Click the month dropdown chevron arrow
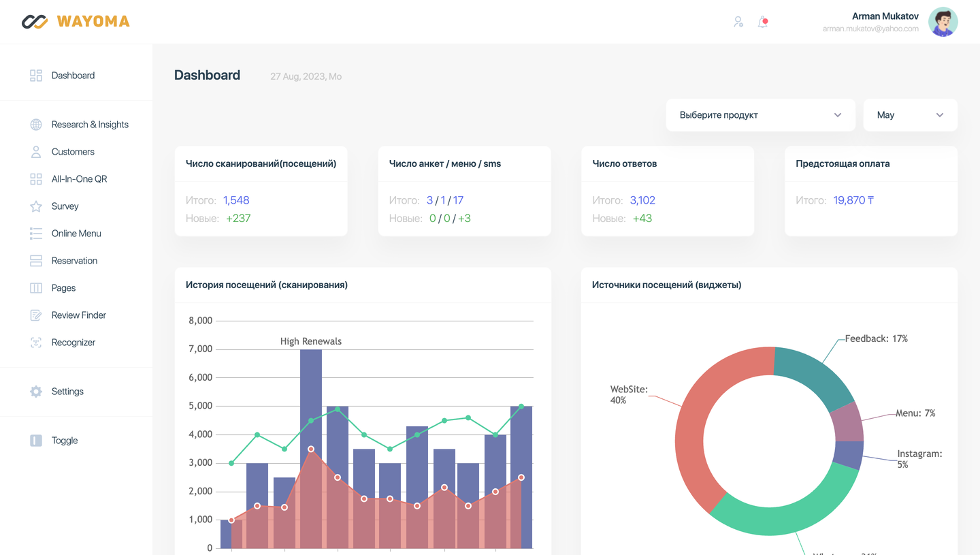980x555 pixels. pyautogui.click(x=940, y=115)
